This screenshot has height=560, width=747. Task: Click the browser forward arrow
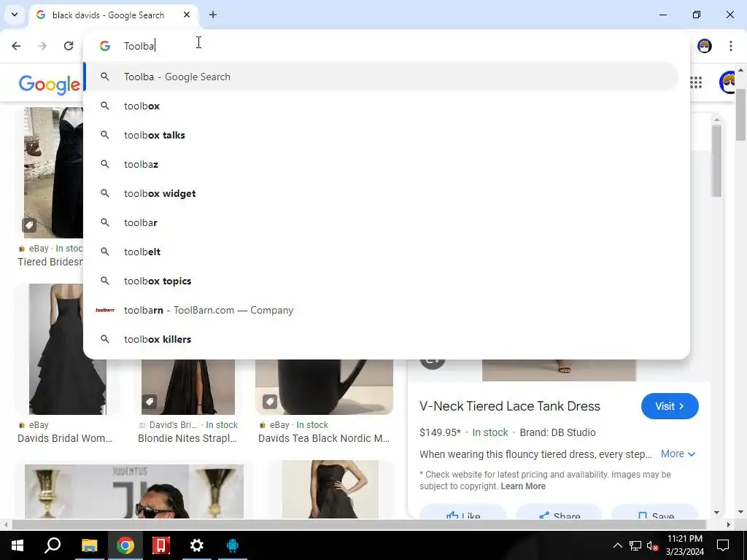tap(42, 46)
